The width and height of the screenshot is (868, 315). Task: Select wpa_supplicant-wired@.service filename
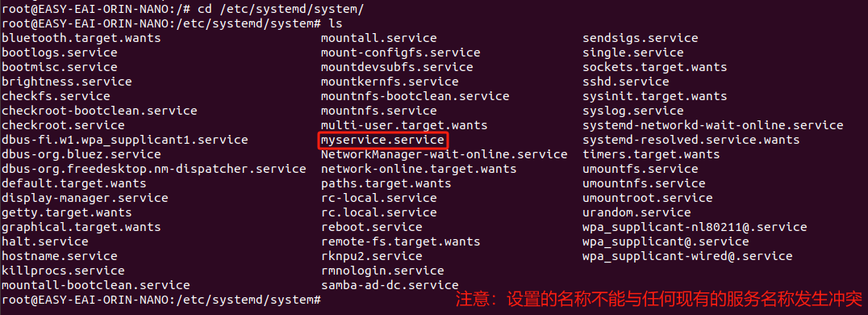coord(687,256)
